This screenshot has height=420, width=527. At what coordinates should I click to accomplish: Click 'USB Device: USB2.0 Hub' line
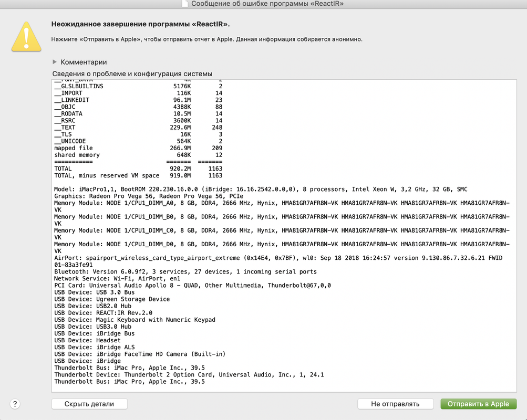(92, 306)
